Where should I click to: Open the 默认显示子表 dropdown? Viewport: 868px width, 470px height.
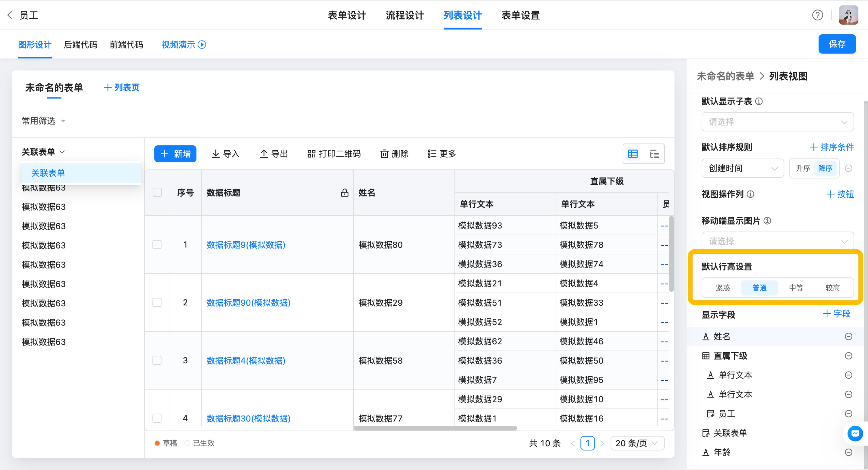777,122
